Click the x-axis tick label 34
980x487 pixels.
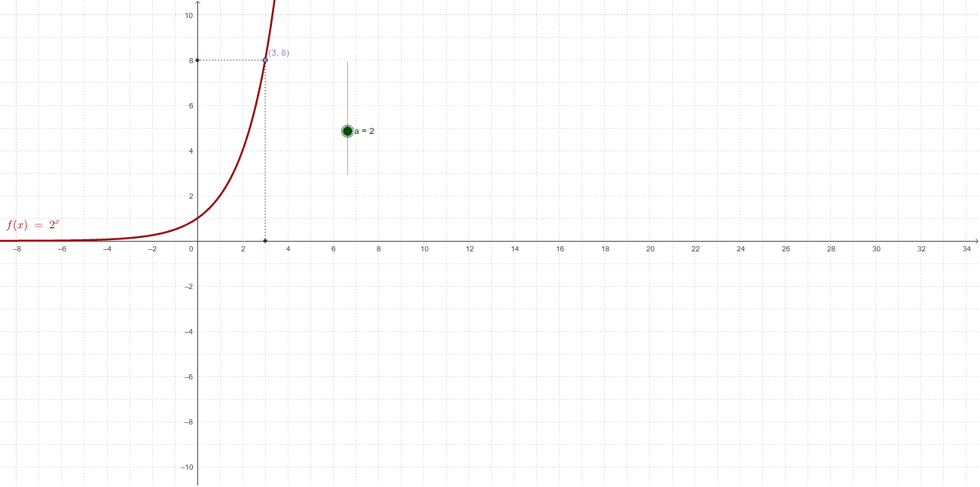pyautogui.click(x=966, y=248)
